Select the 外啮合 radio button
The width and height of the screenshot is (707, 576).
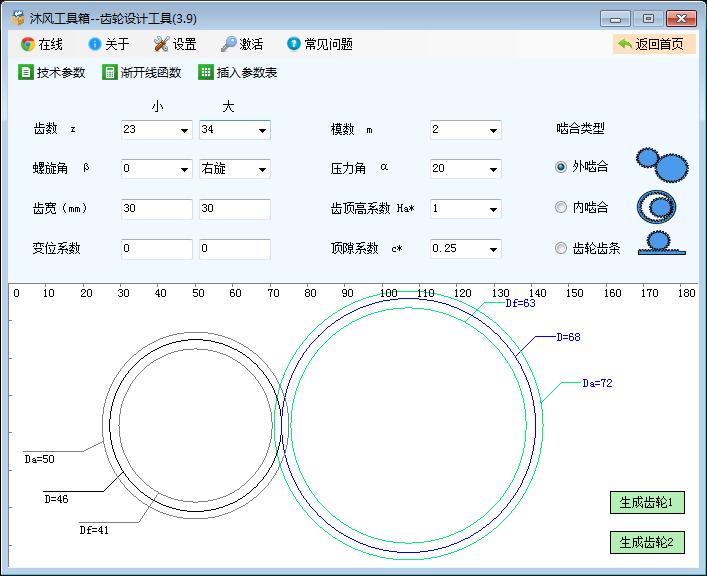point(561,167)
